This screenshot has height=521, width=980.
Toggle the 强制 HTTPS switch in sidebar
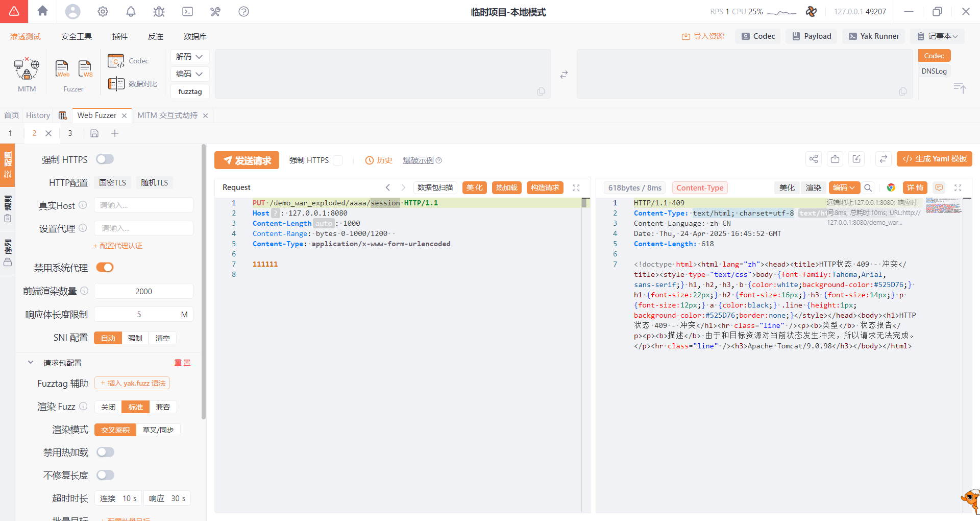click(x=105, y=159)
